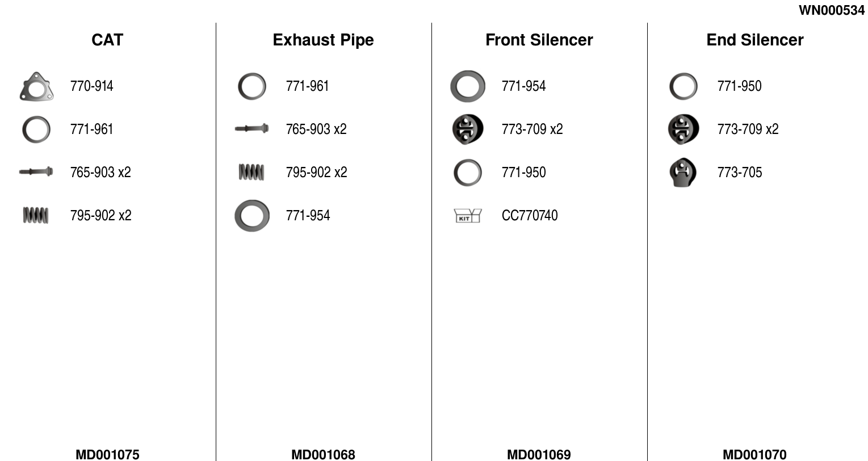Click the triangular gasket icon for 770-914
The height and width of the screenshot is (461, 868).
pyautogui.click(x=36, y=87)
